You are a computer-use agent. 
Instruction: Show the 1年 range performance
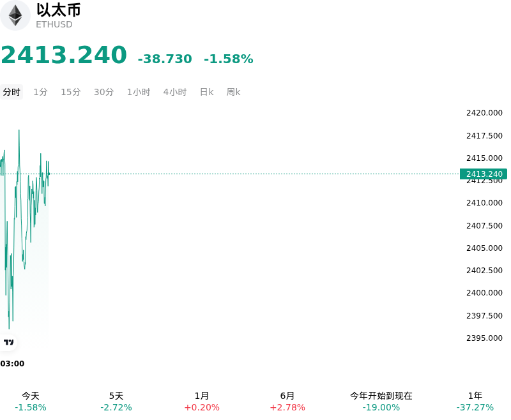(475, 401)
